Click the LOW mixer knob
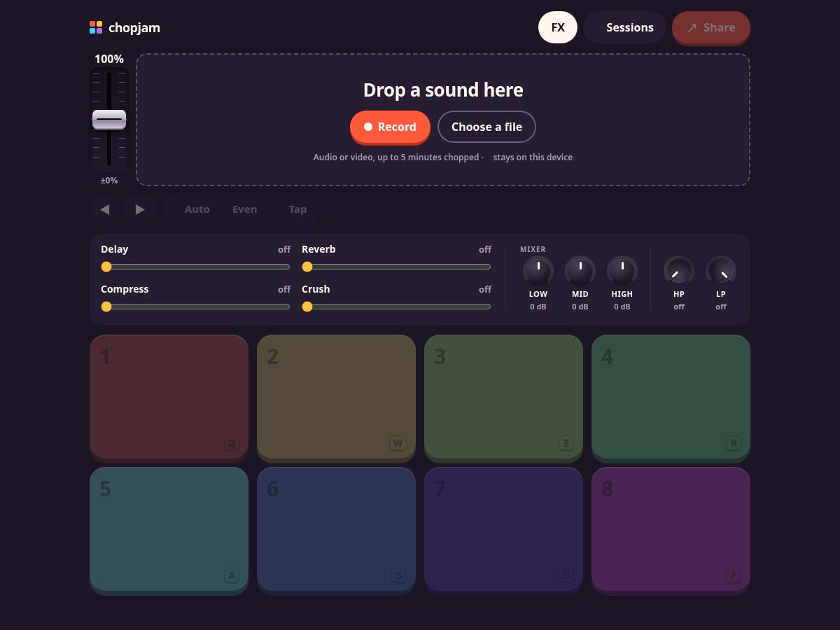This screenshot has width=840, height=630. (538, 271)
